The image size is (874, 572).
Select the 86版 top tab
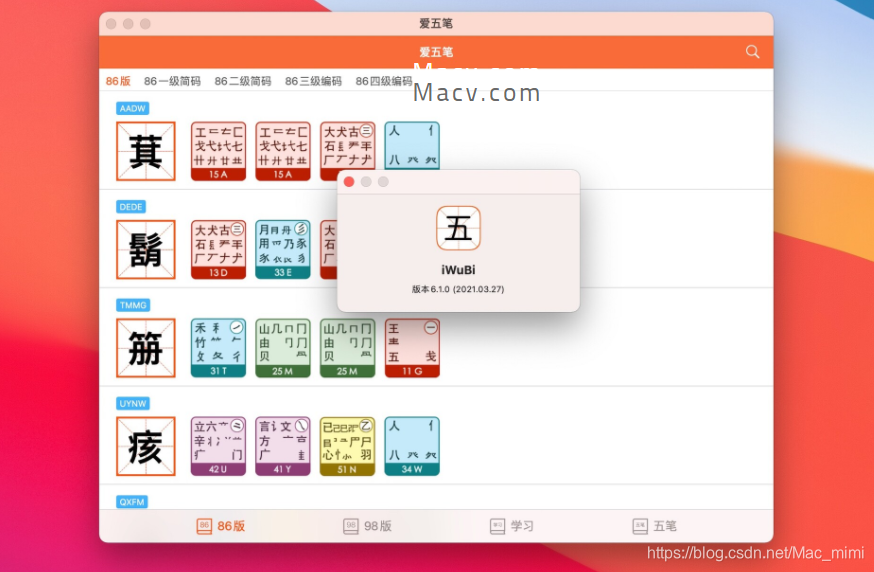(x=118, y=81)
